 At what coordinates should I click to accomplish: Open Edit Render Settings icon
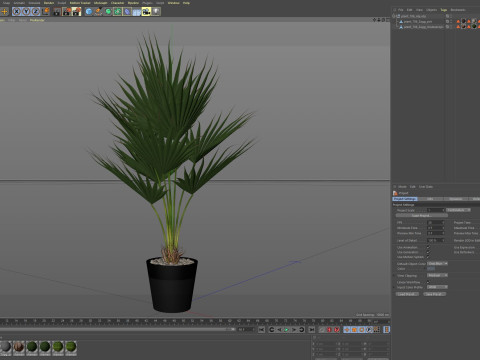click(x=77, y=12)
